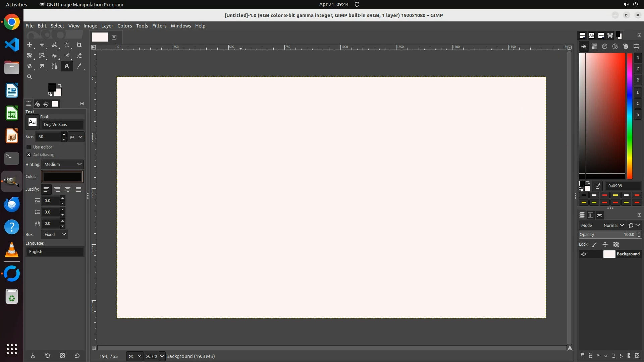Open the Colors menu
This screenshot has height=362, width=644.
coord(124,26)
